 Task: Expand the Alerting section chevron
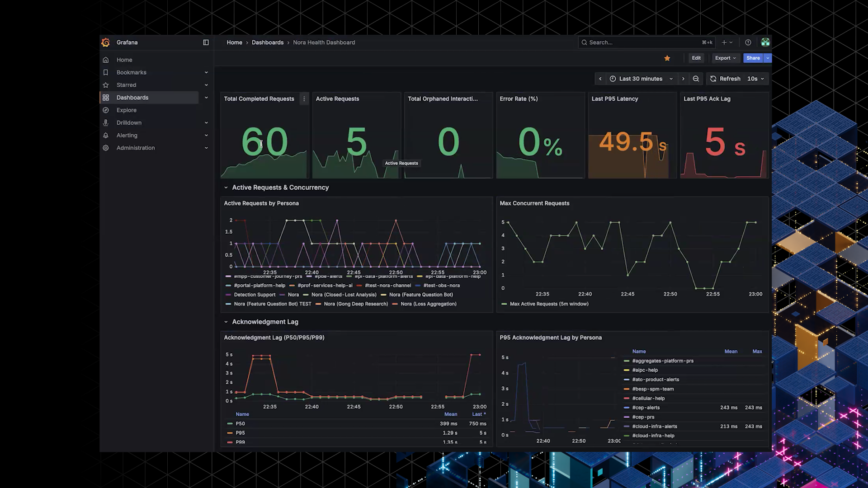point(206,136)
